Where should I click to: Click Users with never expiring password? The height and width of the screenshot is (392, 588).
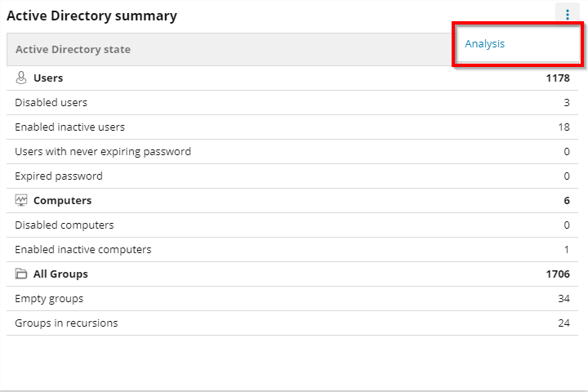pyautogui.click(x=103, y=152)
